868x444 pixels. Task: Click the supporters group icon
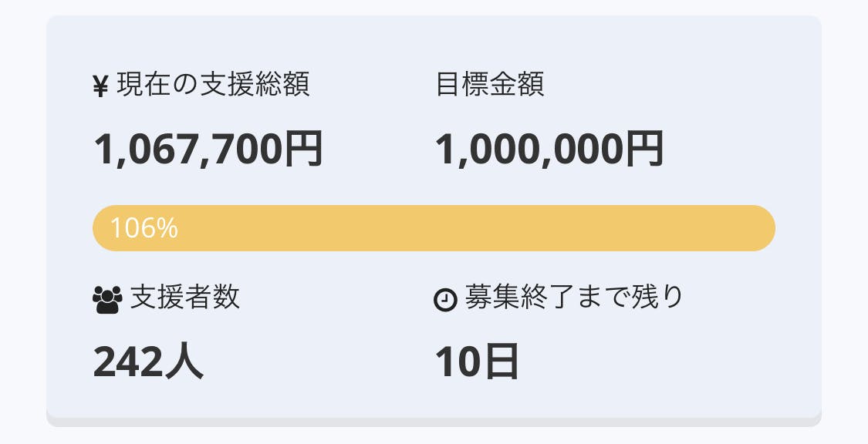(107, 299)
